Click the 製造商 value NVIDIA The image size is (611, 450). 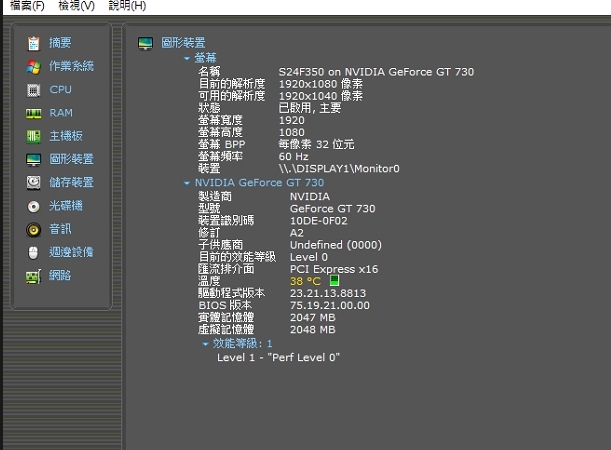tap(310, 197)
